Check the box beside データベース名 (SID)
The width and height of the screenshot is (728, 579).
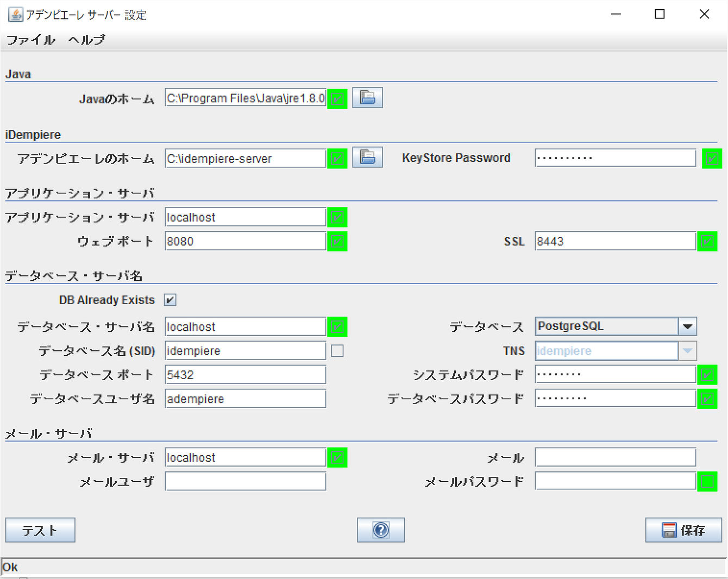(337, 351)
